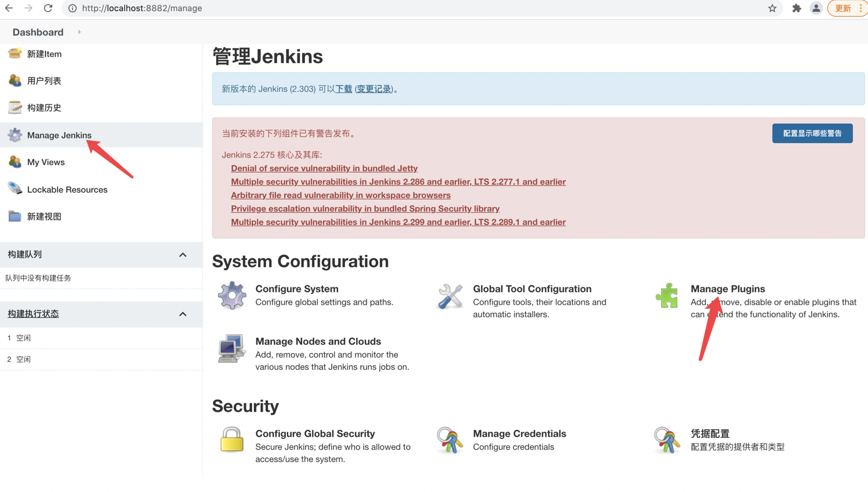This screenshot has height=492, width=868.
Task: Open Denial of service vulnerability in bundled Jetty
Action: click(324, 168)
